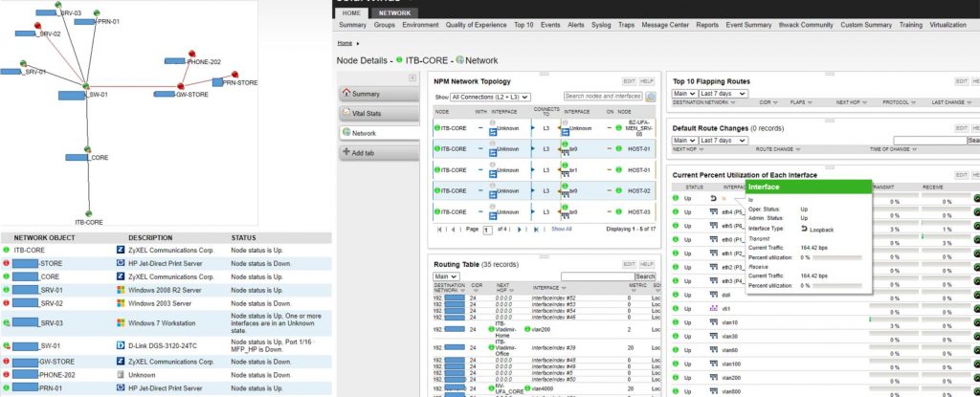Select the GW-STORE red node on the map
Screen dimensions: 980x397
(x=181, y=86)
